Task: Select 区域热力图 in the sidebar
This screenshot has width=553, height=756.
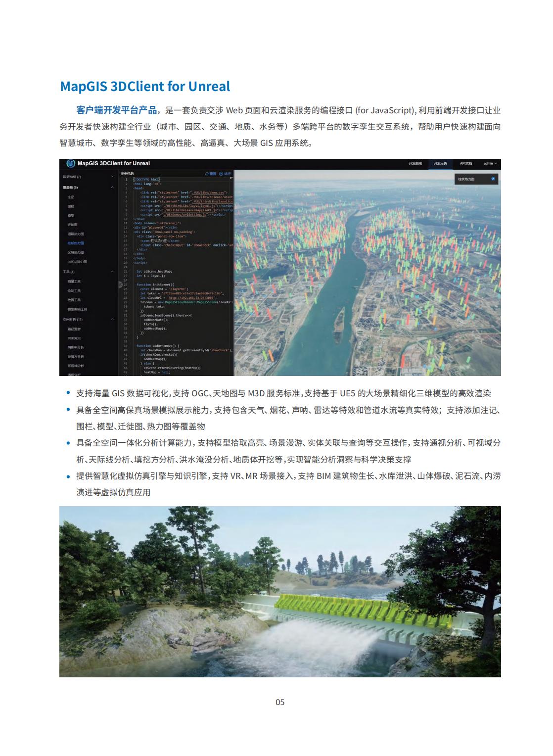Action: 76,252
